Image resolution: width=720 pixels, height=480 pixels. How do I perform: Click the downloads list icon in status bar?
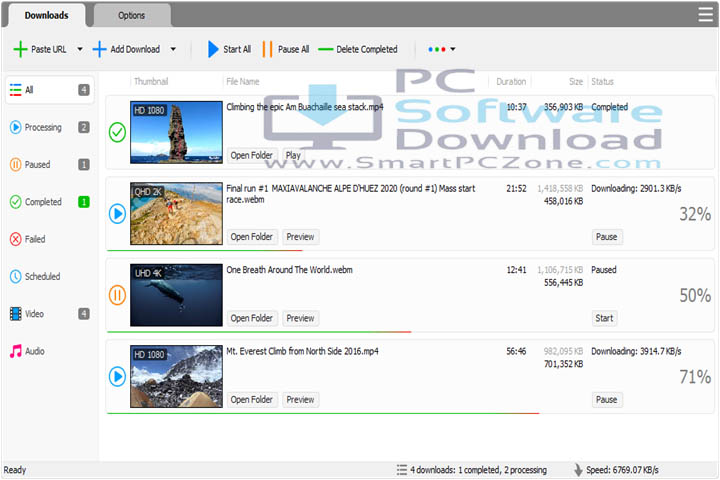tap(402, 469)
